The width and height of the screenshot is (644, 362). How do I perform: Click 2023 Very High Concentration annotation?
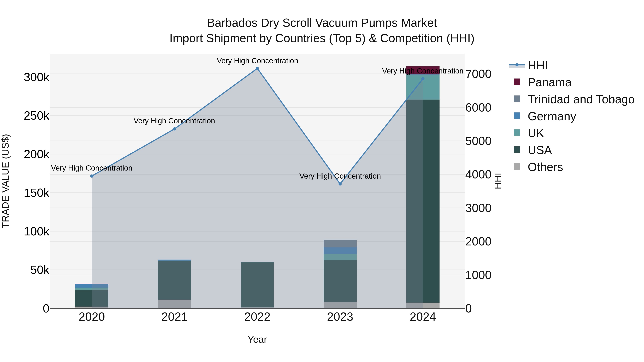coord(340,176)
